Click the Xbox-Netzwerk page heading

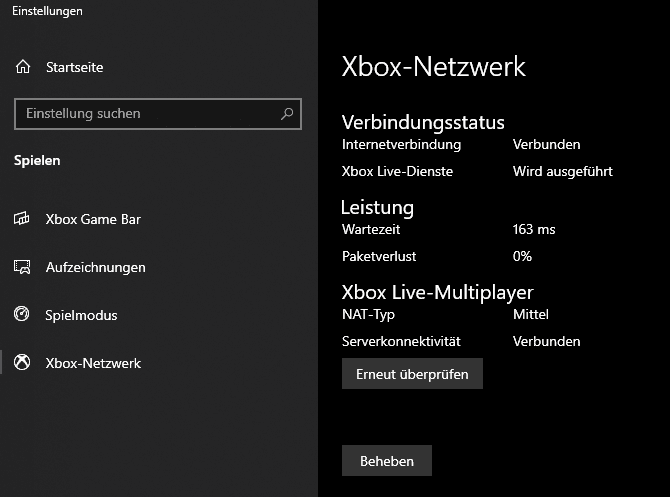[434, 66]
